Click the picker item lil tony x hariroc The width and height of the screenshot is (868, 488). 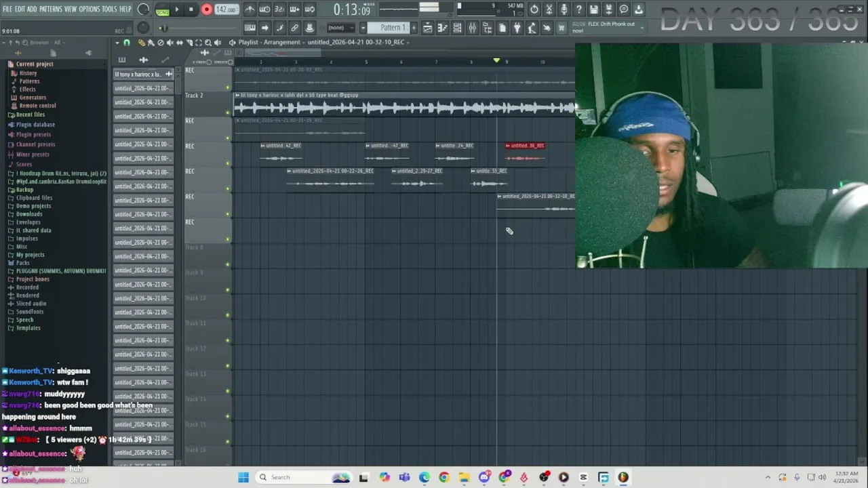143,75
